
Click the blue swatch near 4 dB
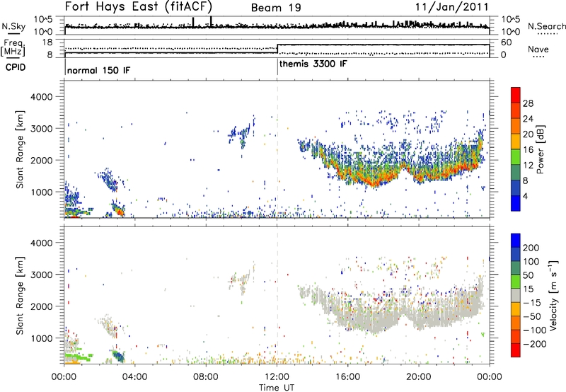coord(516,203)
